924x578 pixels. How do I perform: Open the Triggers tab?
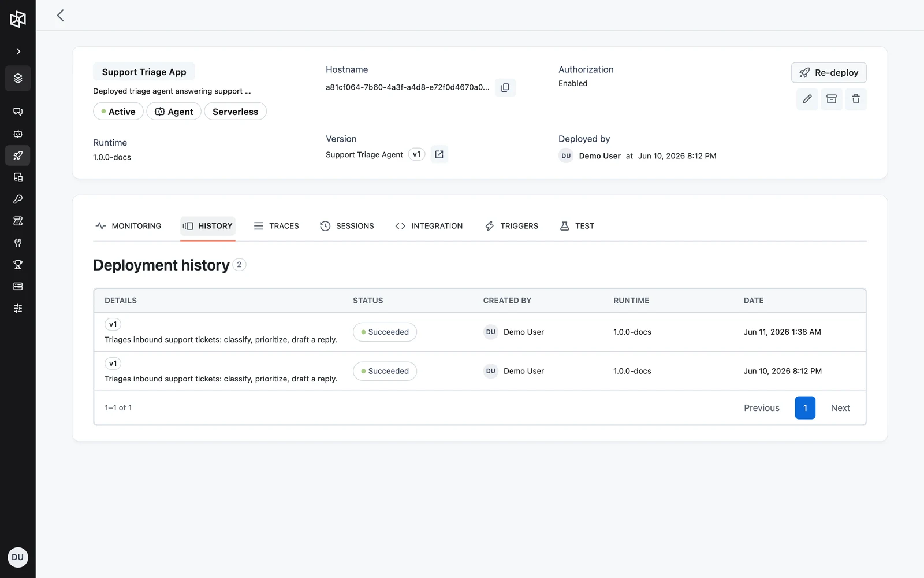(512, 226)
